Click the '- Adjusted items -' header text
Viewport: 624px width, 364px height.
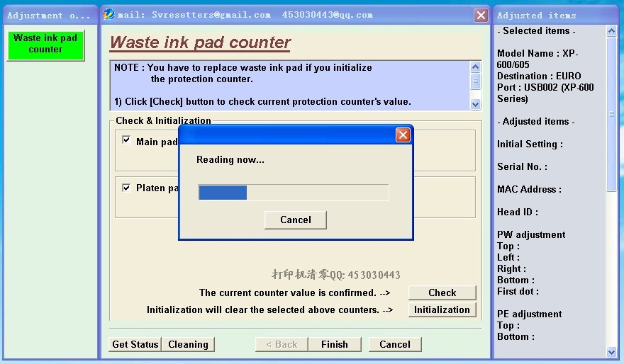[x=535, y=122]
